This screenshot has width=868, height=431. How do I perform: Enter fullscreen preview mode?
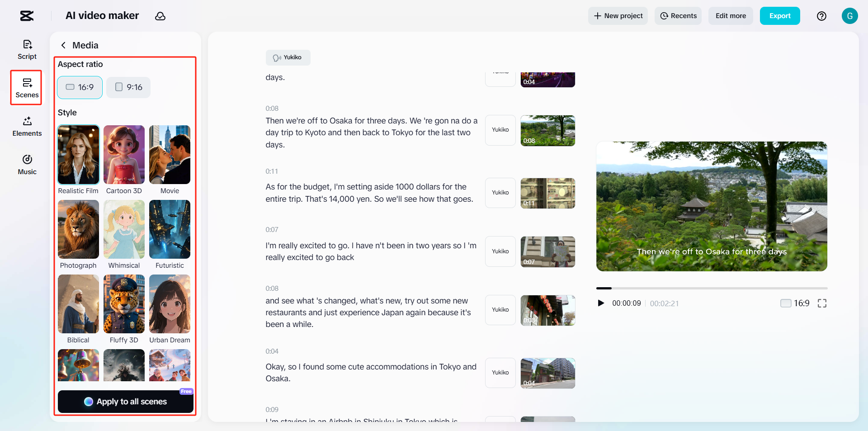click(x=822, y=303)
